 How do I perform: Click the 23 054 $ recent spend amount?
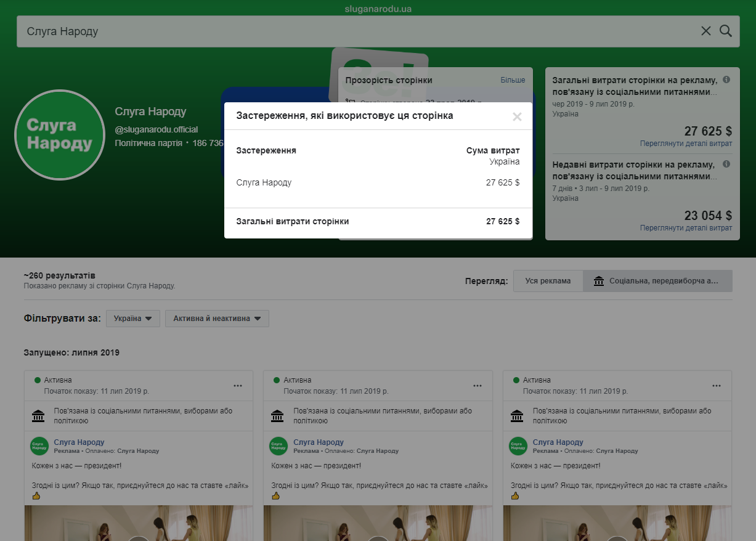pos(708,215)
